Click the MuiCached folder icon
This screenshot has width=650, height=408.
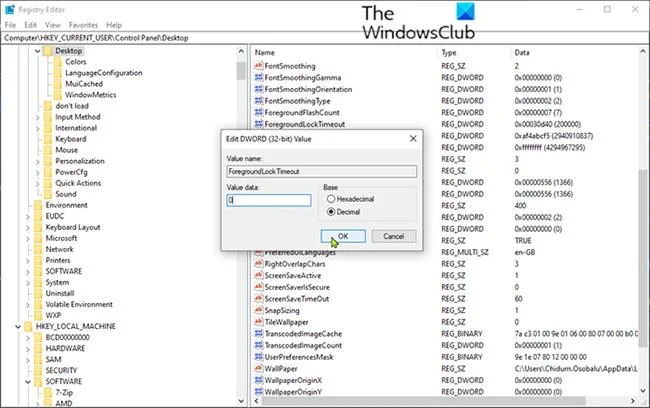coord(58,84)
